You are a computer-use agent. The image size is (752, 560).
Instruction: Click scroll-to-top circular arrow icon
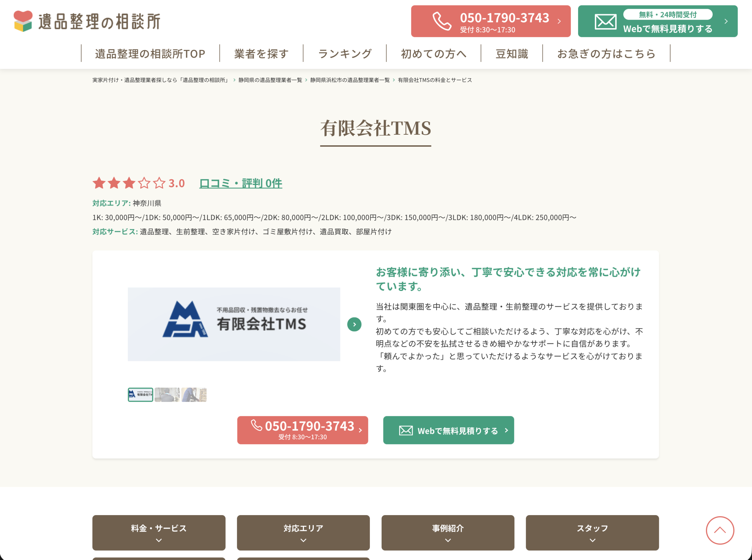720,530
